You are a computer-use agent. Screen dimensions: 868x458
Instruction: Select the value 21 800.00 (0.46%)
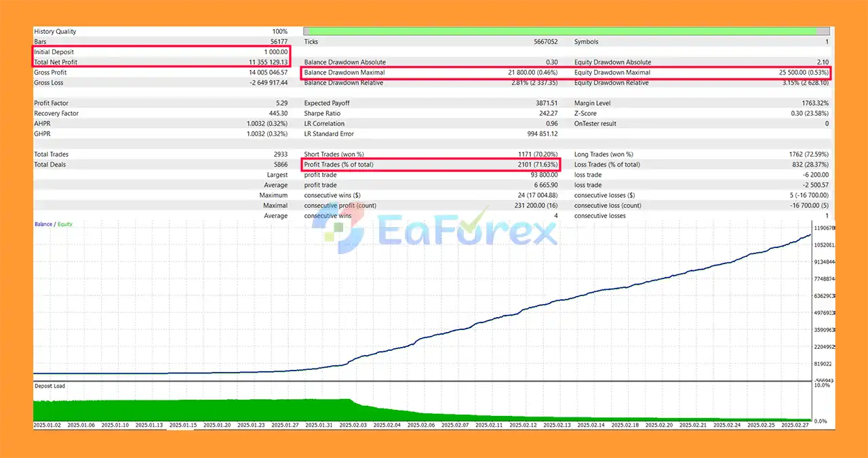tap(532, 72)
